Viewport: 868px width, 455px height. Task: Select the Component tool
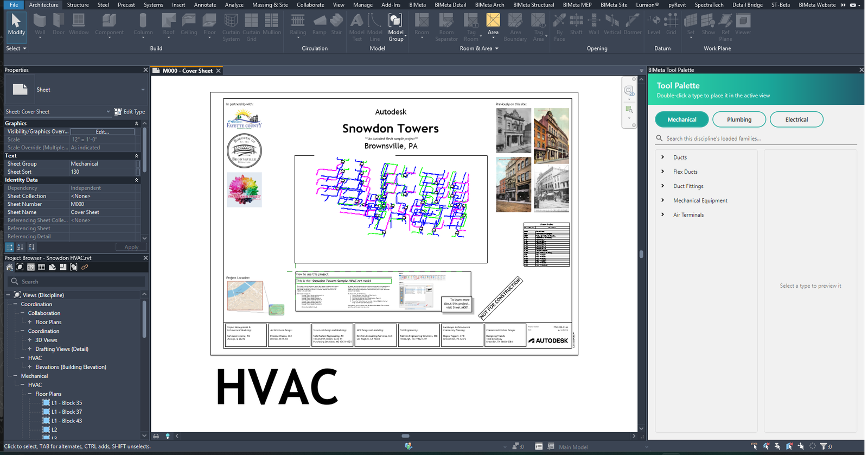(x=109, y=25)
